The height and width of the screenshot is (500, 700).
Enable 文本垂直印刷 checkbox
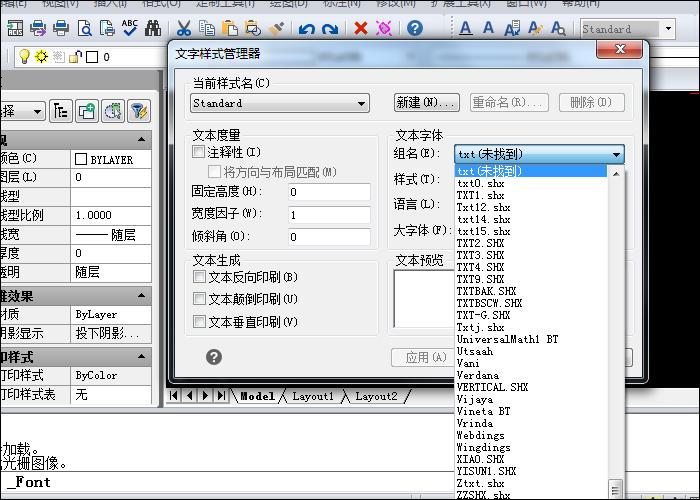(199, 321)
